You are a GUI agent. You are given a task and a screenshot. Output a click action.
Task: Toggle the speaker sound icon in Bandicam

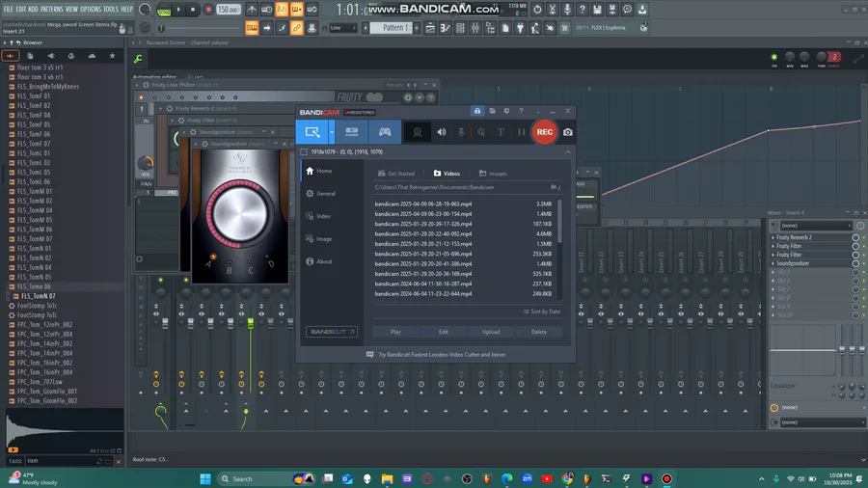[441, 132]
